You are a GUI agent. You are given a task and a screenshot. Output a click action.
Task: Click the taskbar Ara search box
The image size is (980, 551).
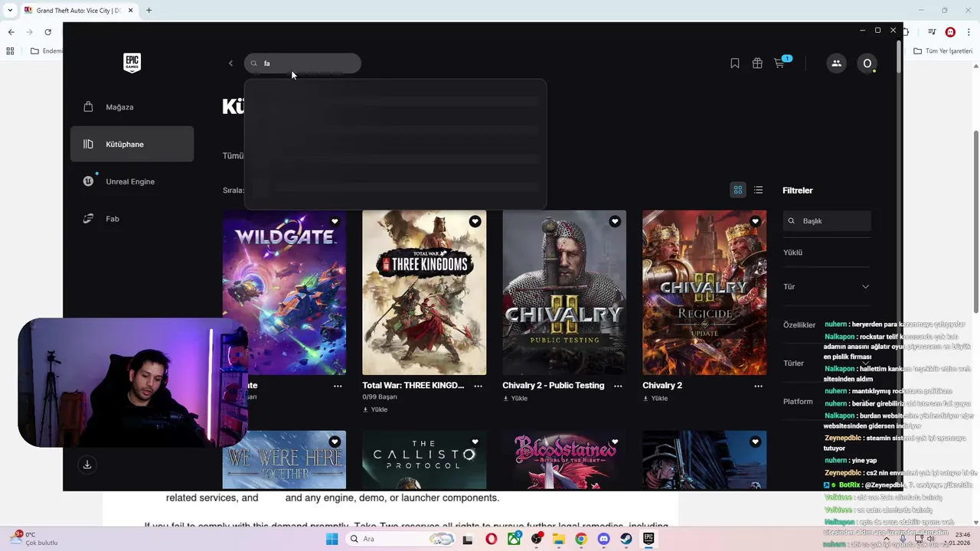click(400, 539)
